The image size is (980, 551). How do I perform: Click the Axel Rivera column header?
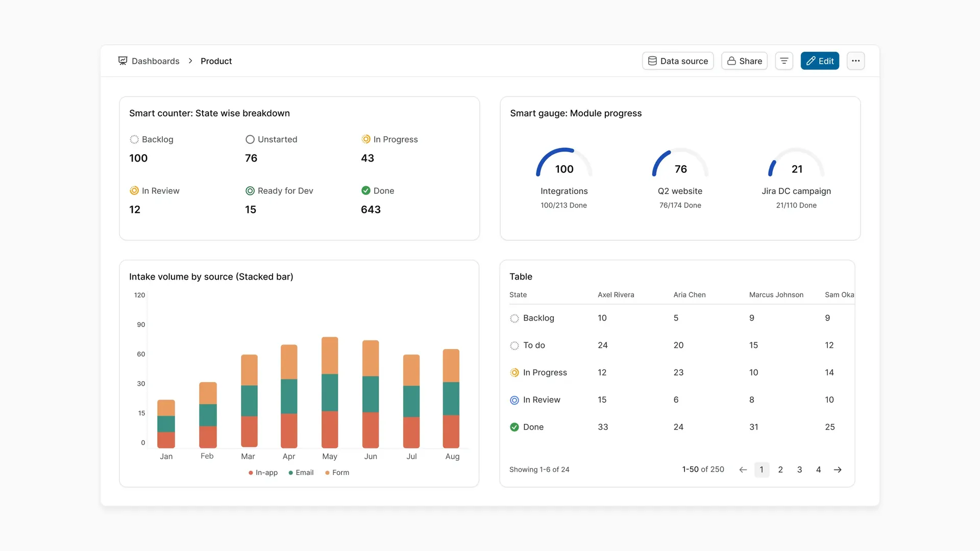(x=616, y=295)
